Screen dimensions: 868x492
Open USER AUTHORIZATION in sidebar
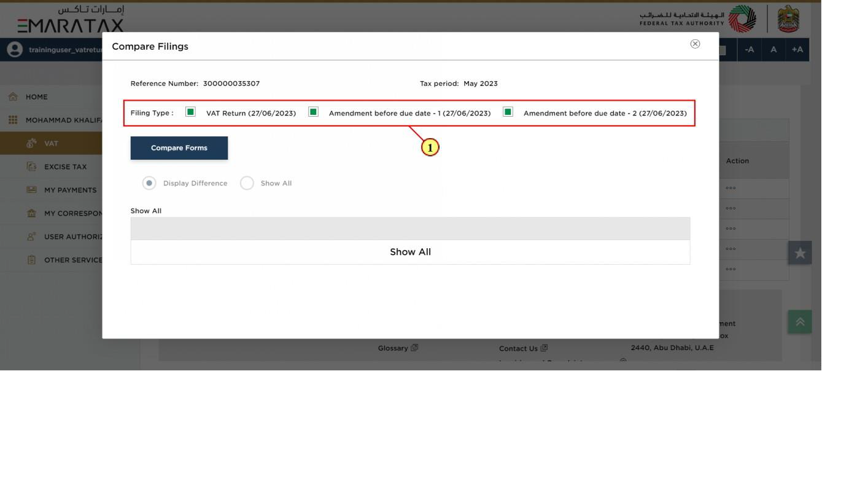click(x=73, y=236)
